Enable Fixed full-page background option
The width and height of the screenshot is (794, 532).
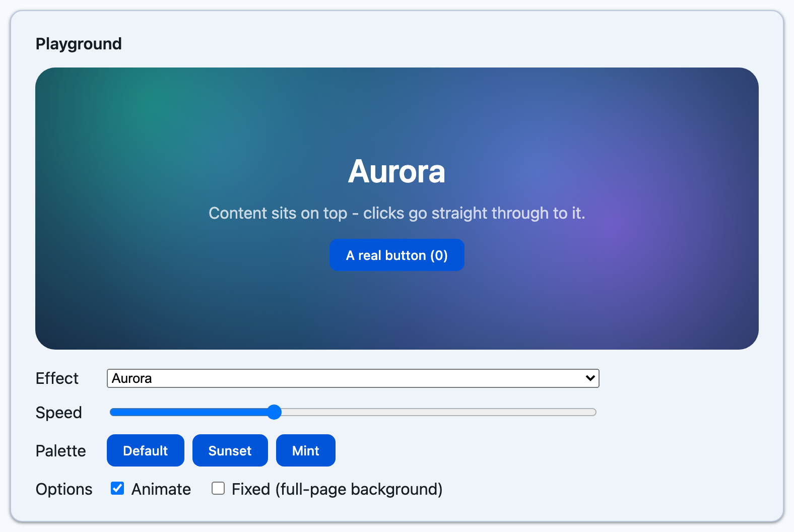(218, 488)
